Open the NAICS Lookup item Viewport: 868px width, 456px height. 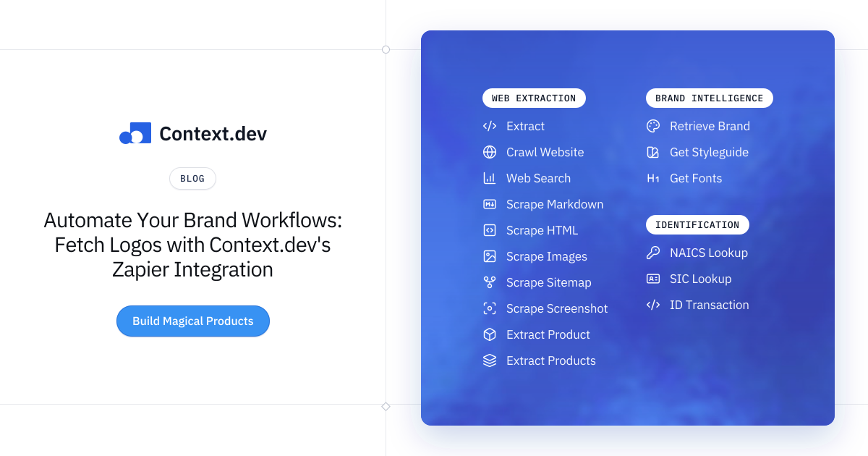709,253
